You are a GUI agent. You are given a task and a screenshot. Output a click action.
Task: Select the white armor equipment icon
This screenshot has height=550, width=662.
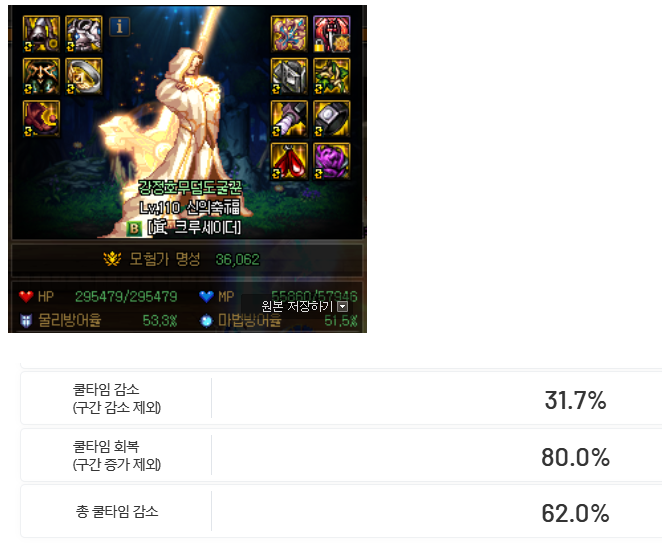[x=84, y=34]
